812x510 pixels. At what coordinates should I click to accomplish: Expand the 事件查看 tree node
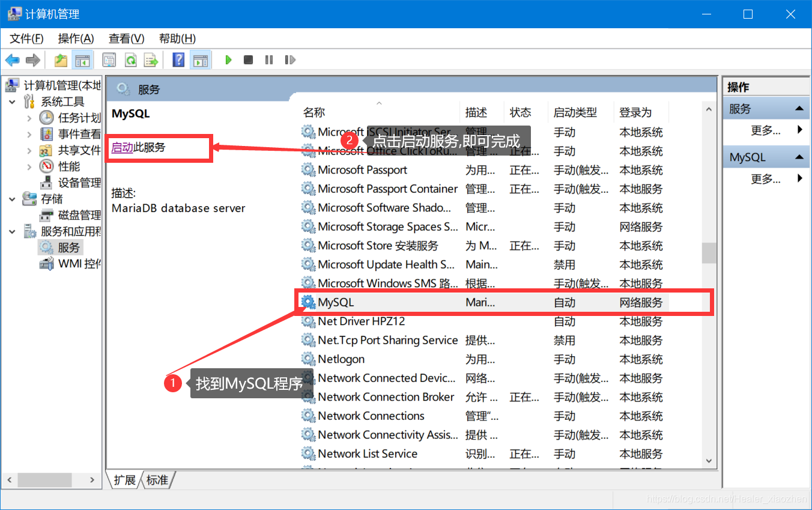coord(29,134)
